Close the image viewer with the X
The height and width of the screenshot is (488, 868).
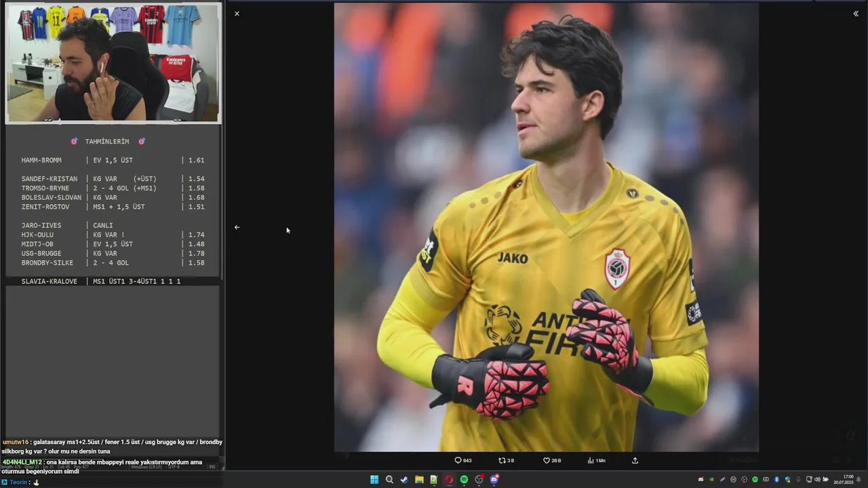click(237, 14)
